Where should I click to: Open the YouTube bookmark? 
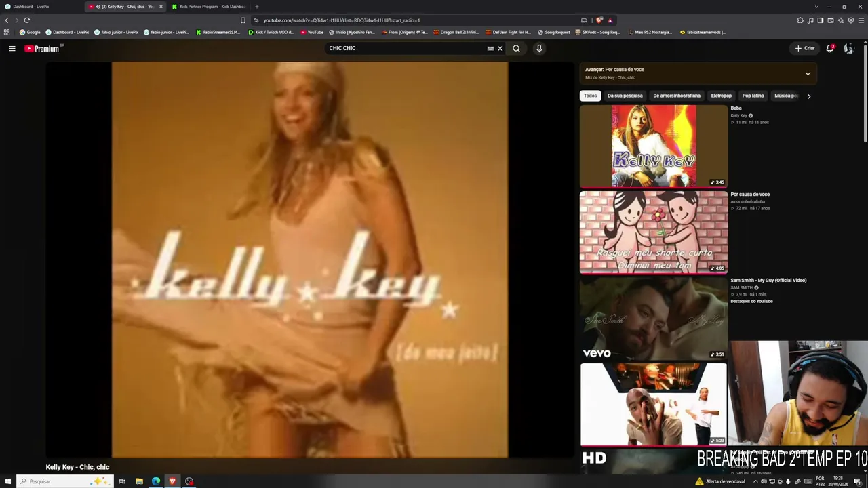coord(312,32)
